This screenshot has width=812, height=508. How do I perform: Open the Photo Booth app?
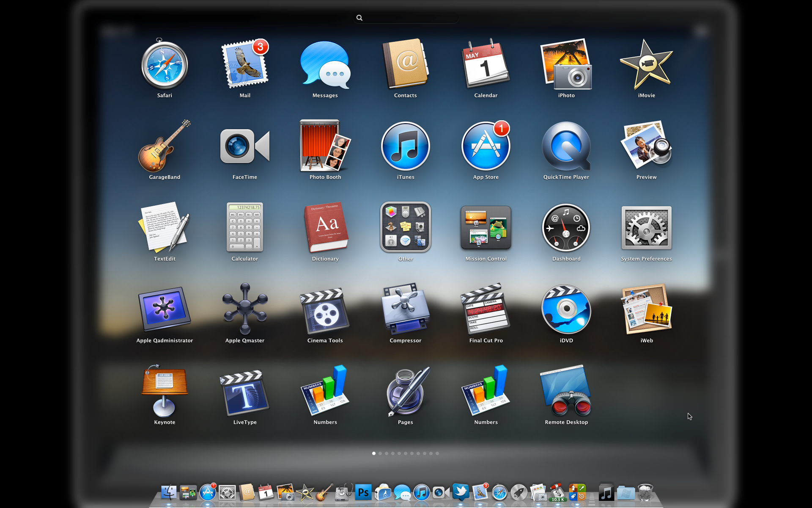pos(325,146)
